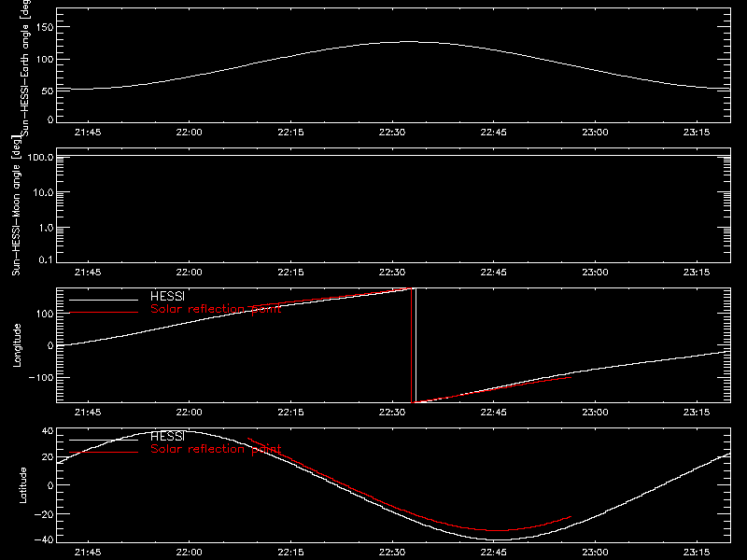
Task: Click 23:00 time label under Latitude plot
Action: [595, 552]
